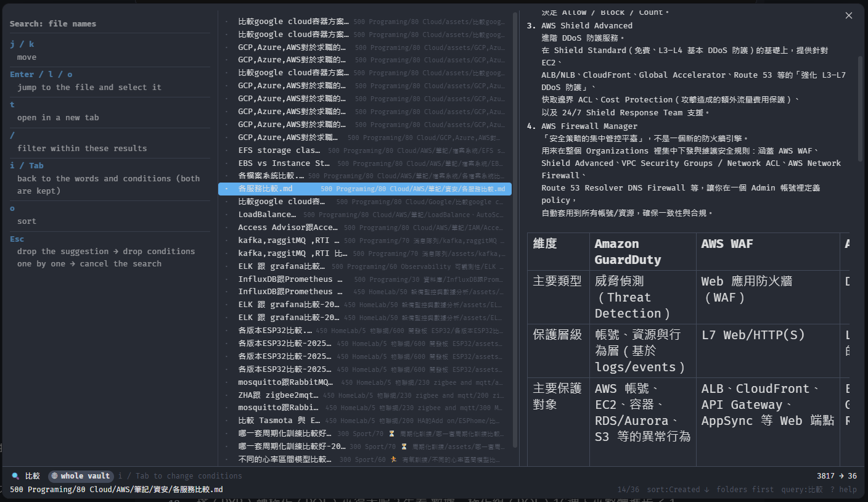Select the result 'LoadBalance…'
This screenshot has width=868, height=502.
[x=365, y=215]
